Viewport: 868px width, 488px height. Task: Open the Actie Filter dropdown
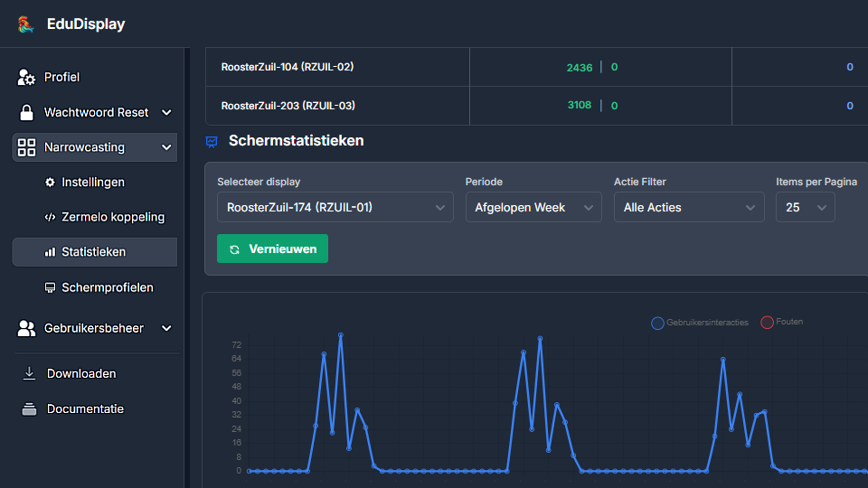point(689,208)
